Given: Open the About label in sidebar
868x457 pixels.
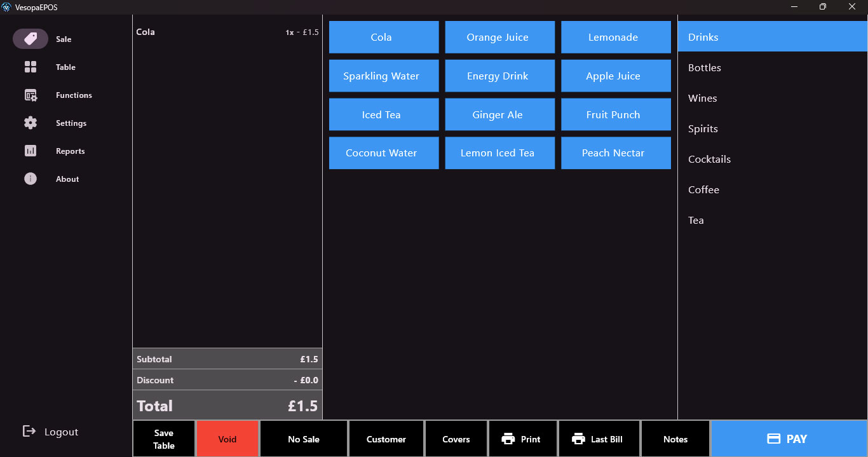Looking at the screenshot, I should (x=67, y=179).
